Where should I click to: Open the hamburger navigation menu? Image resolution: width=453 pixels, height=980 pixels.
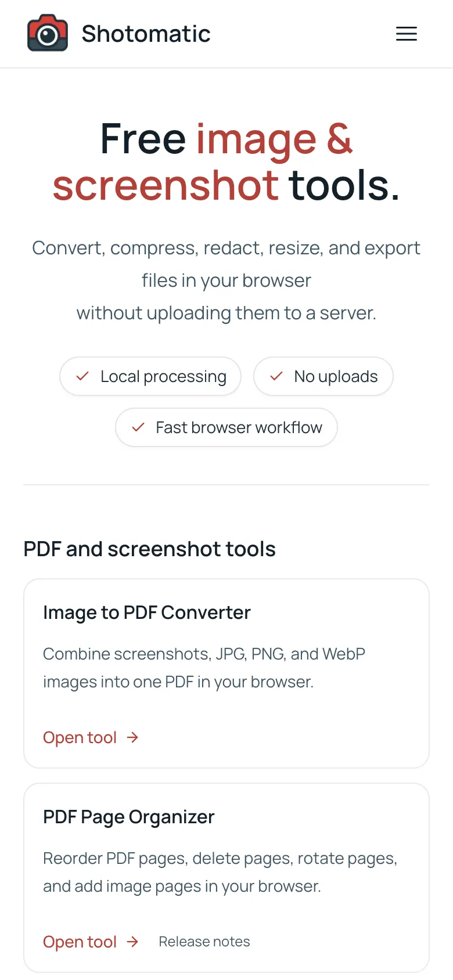tap(407, 34)
